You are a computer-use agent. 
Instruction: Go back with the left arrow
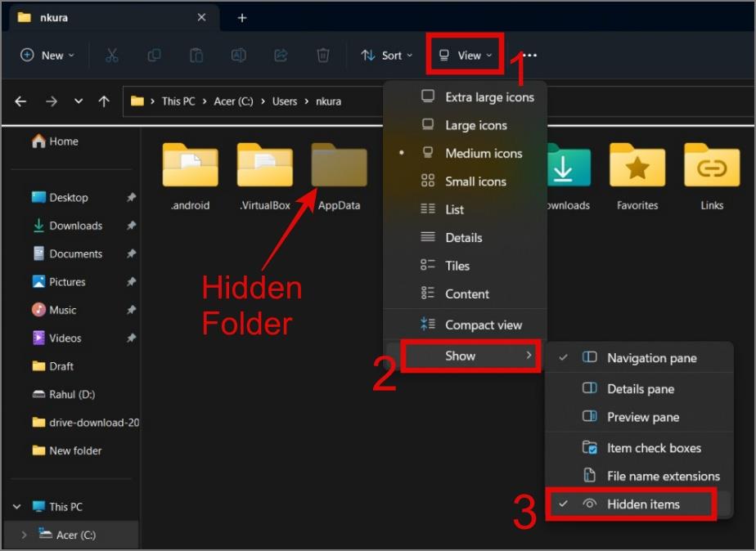click(20, 101)
